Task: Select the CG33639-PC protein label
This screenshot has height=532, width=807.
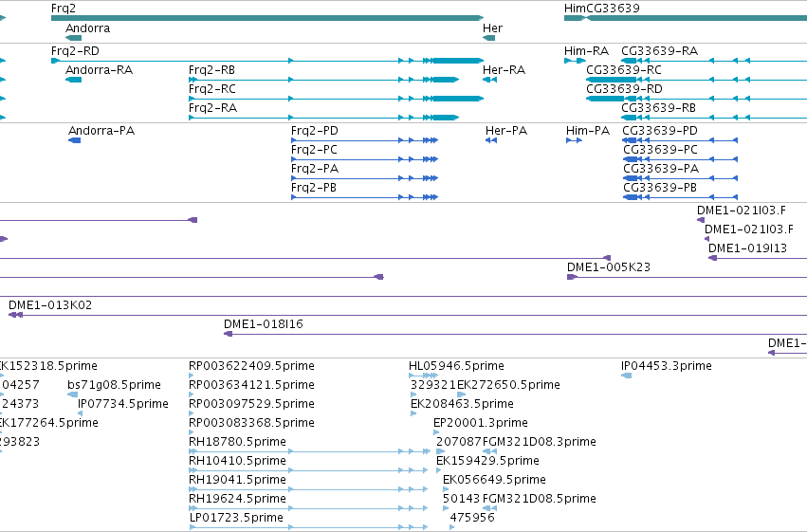Action: click(660, 150)
